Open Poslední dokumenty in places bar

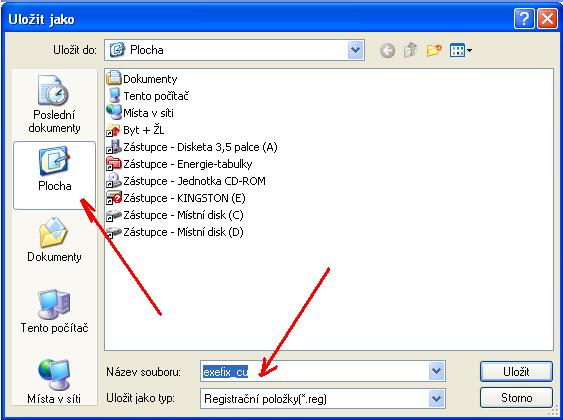[x=54, y=104]
